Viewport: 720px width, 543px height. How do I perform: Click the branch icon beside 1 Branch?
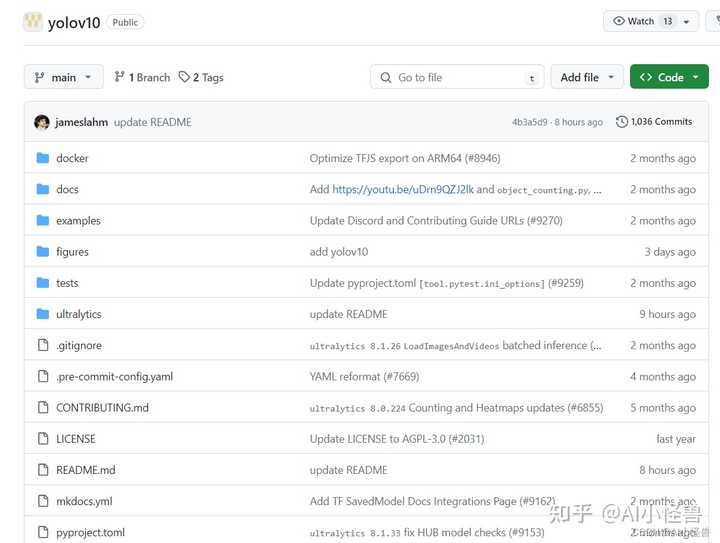120,77
